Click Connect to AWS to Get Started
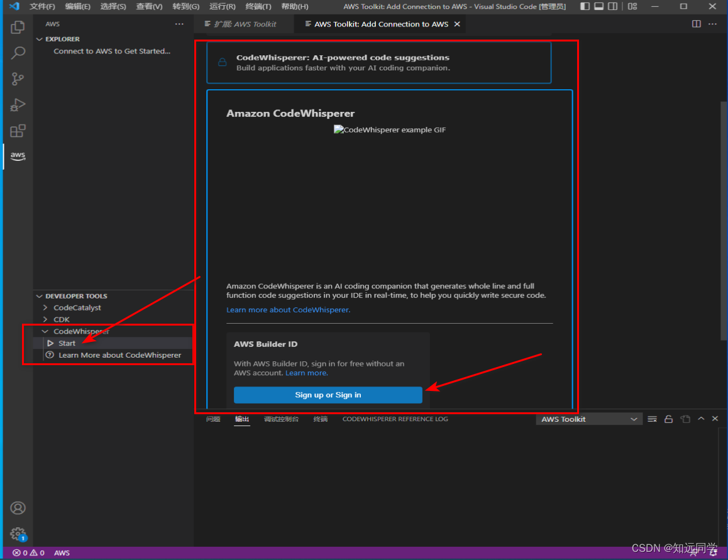 (112, 51)
